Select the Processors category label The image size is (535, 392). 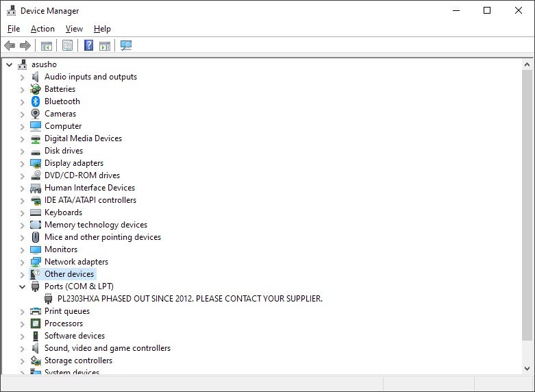[64, 323]
